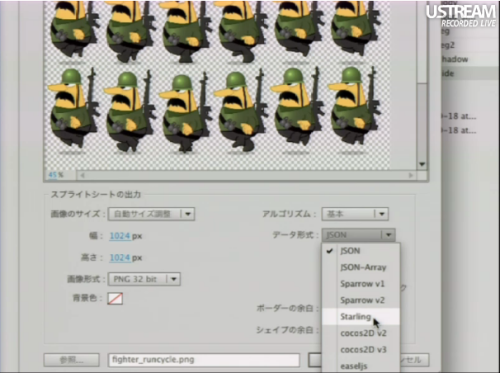This screenshot has width=500, height=373.
Task: Pick Sparrow v1 from the format list
Action: 361,284
